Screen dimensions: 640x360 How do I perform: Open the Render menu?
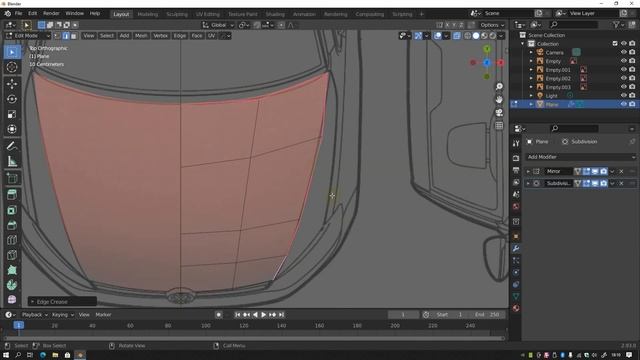(51, 13)
